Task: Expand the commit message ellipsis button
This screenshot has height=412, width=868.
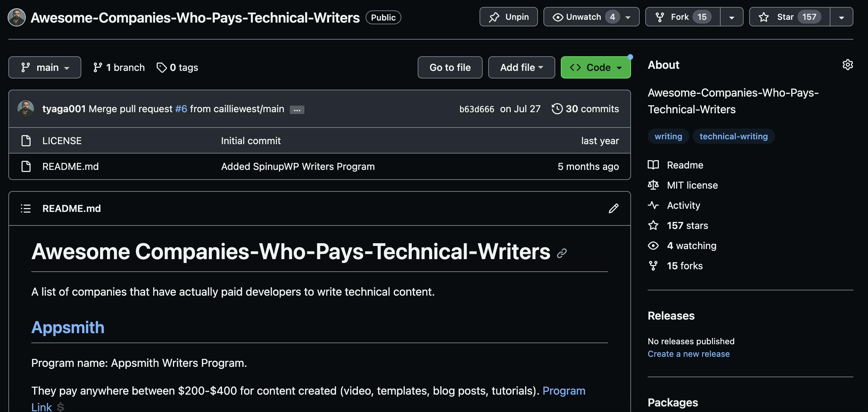Action: (297, 110)
